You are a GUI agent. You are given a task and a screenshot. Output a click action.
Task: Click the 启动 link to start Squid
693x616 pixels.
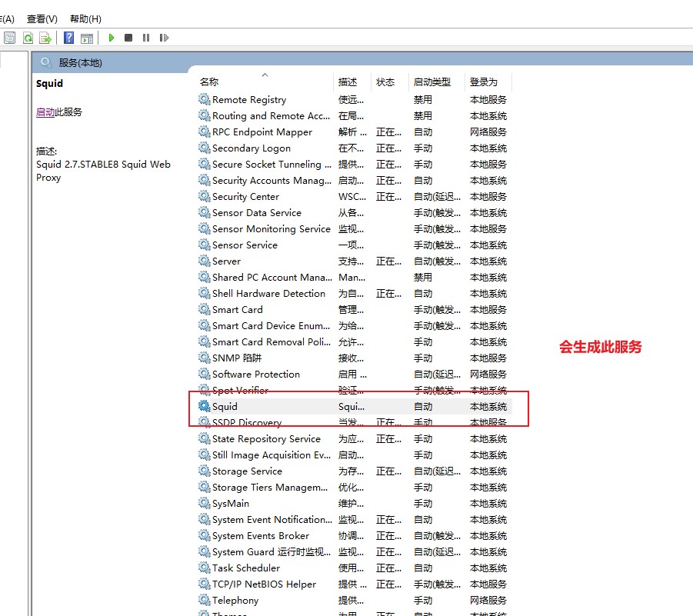tap(45, 112)
